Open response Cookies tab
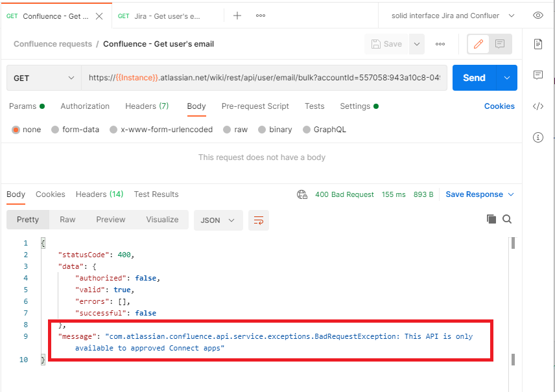555x392 pixels. tap(51, 194)
